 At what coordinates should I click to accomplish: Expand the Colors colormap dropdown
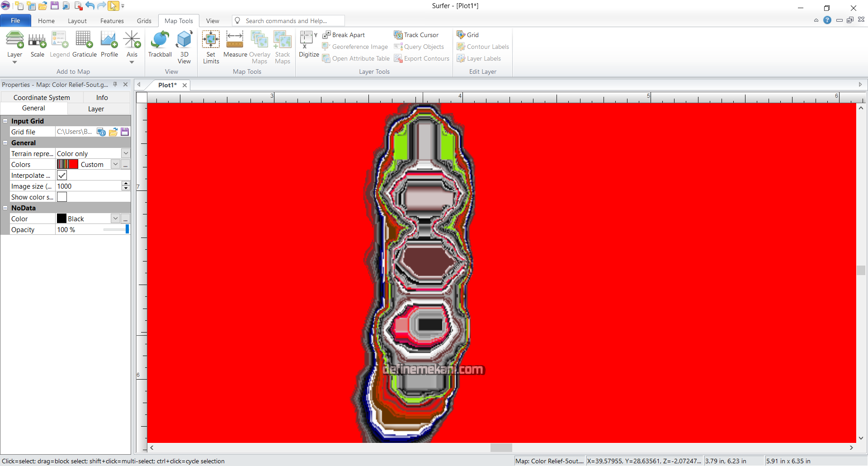[116, 165]
